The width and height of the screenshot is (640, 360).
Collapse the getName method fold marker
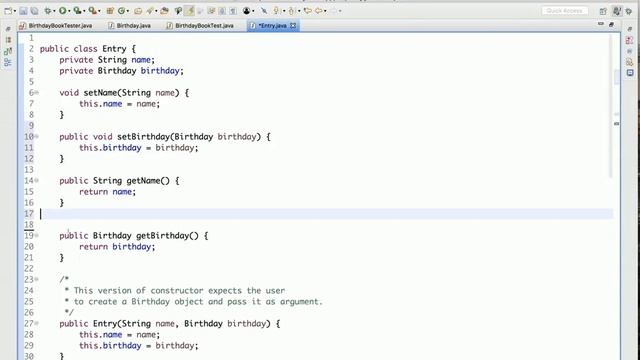pos(37,180)
